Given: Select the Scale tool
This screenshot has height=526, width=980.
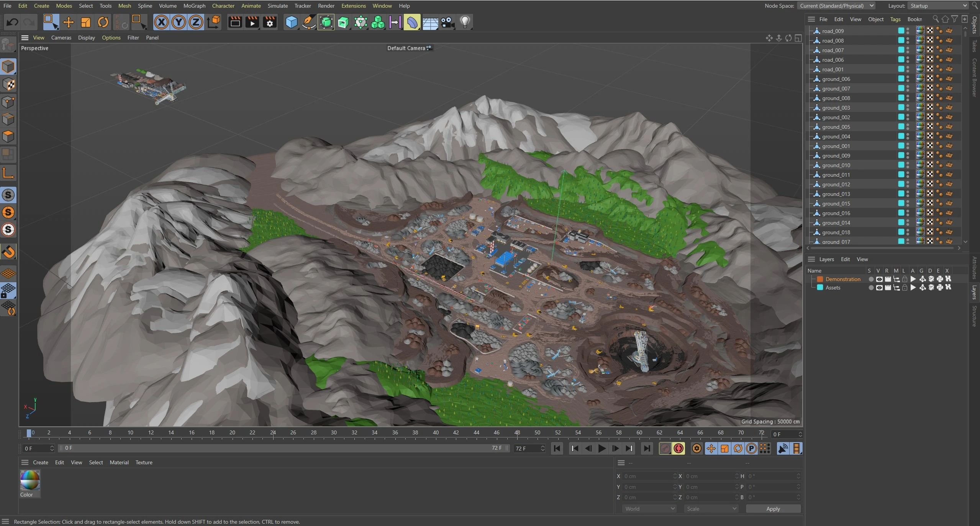Looking at the screenshot, I should click(86, 22).
